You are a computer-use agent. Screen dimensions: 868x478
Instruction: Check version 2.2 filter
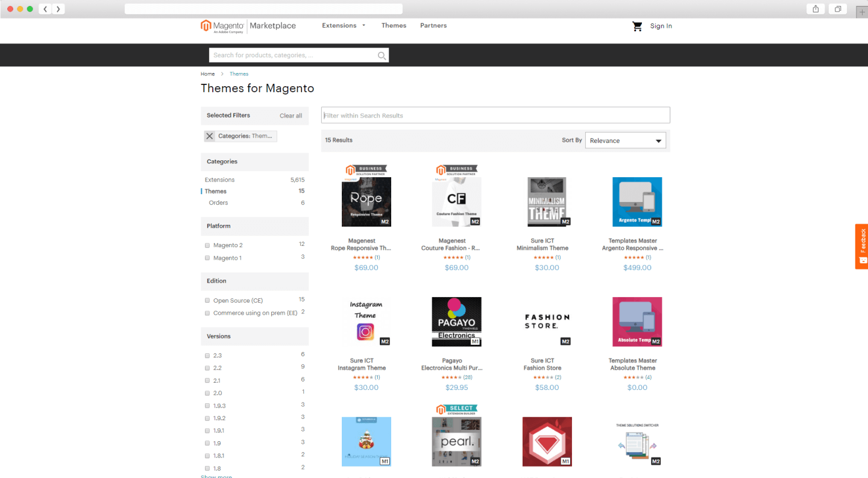click(207, 368)
